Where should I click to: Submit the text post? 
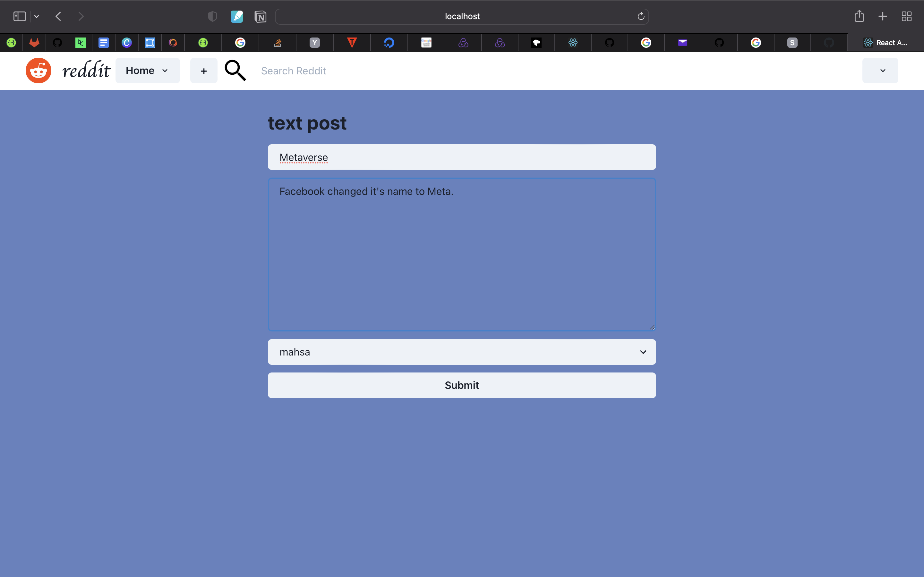point(462,385)
